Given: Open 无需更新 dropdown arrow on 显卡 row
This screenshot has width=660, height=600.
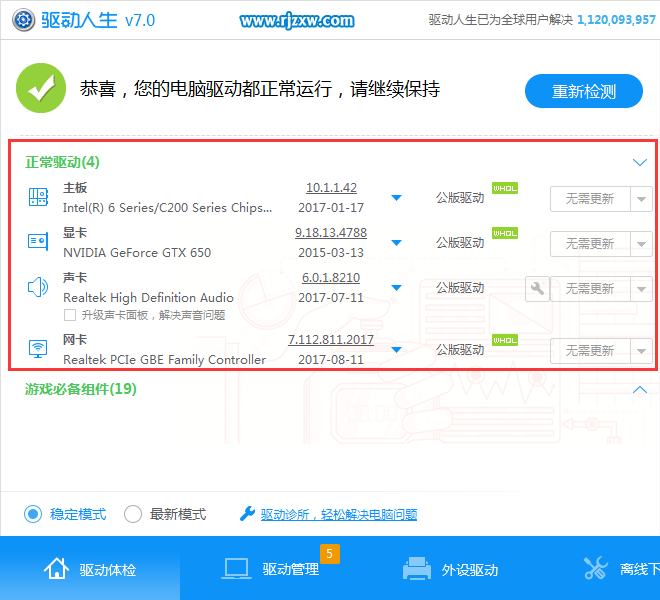Looking at the screenshot, I should pos(641,243).
